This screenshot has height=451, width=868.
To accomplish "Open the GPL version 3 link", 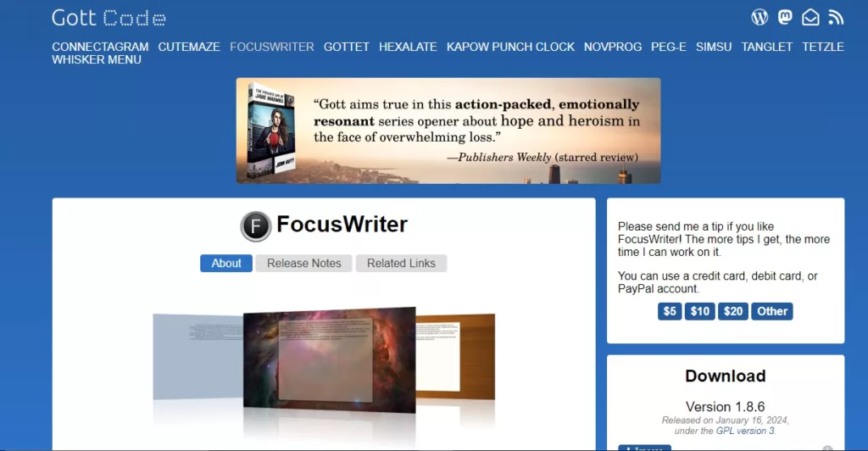I will 745,432.
